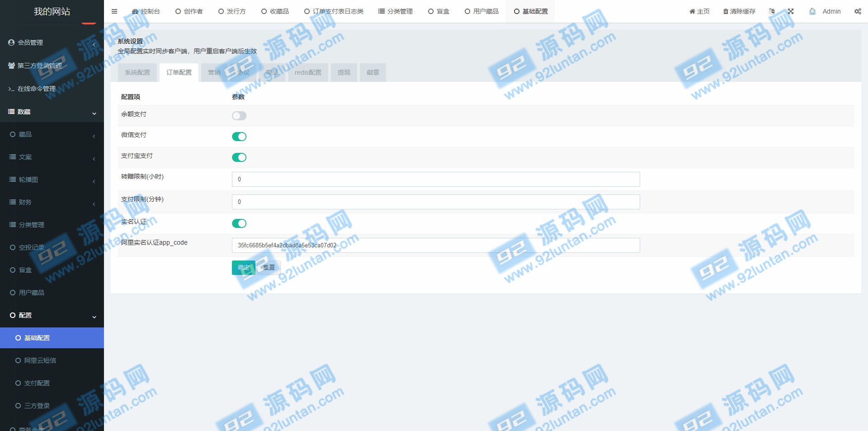Viewport: 868px width, 431px height.
Task: Click the 清除缓存 link text
Action: point(743,11)
